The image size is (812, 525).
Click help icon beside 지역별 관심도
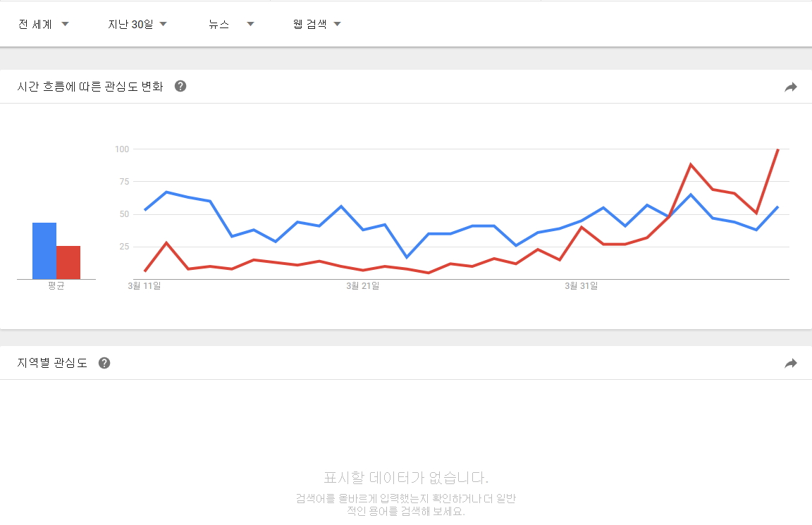tap(104, 363)
